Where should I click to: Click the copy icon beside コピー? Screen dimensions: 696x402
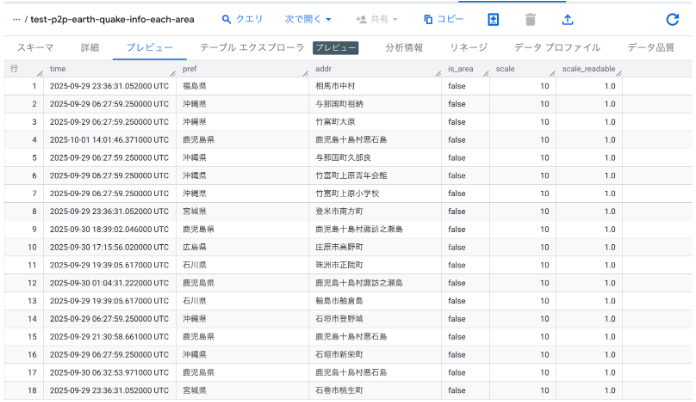pos(428,19)
